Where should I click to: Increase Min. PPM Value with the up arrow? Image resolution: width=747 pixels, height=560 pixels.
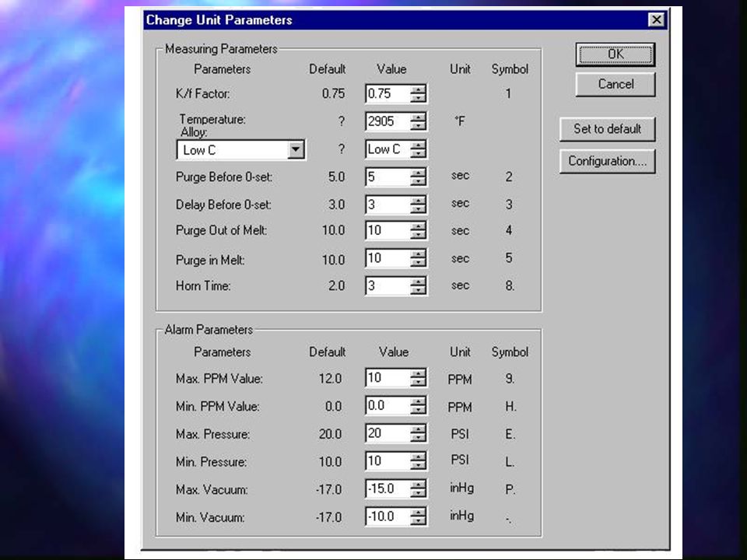click(x=419, y=401)
